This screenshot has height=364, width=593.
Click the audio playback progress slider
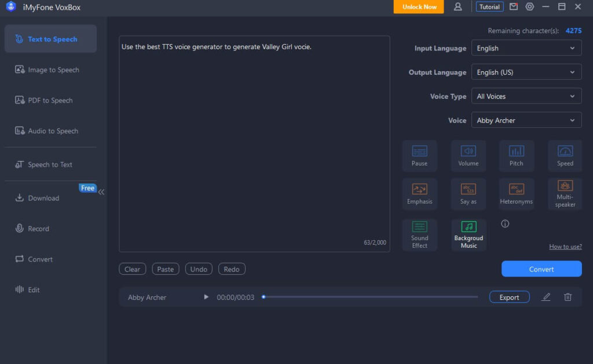pos(371,297)
